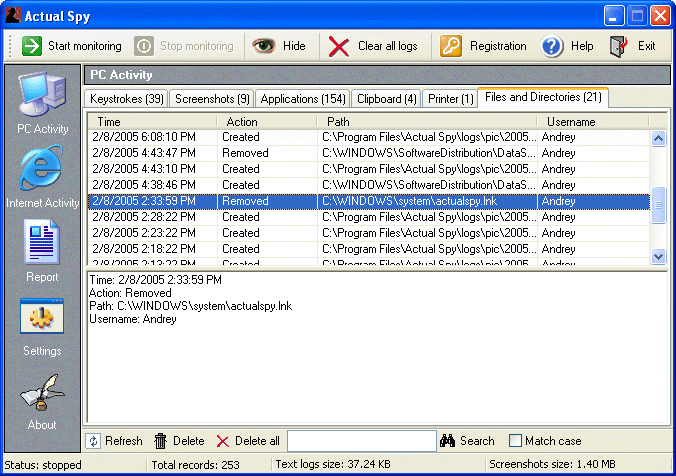Select the Printer (1) tab
This screenshot has height=476, width=676.
click(451, 99)
